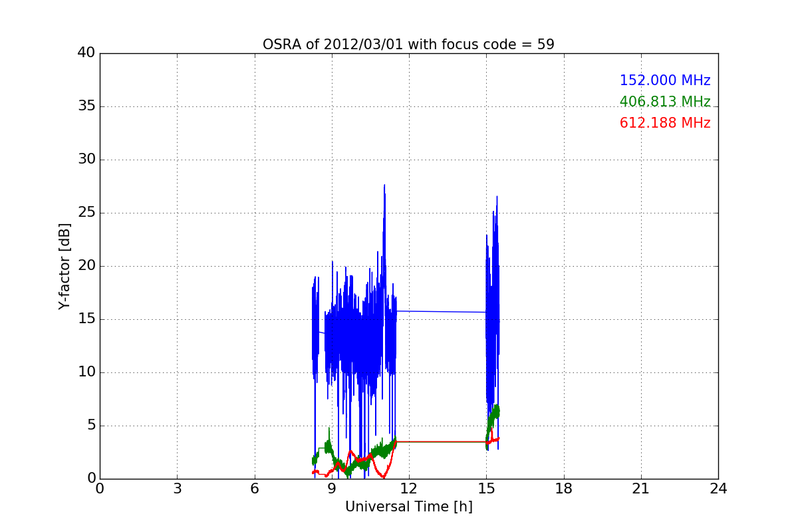The width and height of the screenshot is (798, 532).
Task: Select the 612.188 MHz legend label
Action: (665, 123)
